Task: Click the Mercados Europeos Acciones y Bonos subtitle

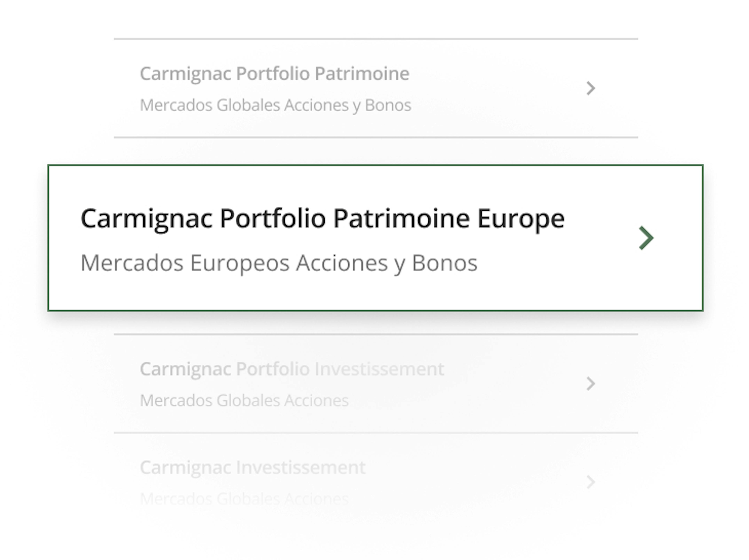Action: pyautogui.click(x=279, y=263)
